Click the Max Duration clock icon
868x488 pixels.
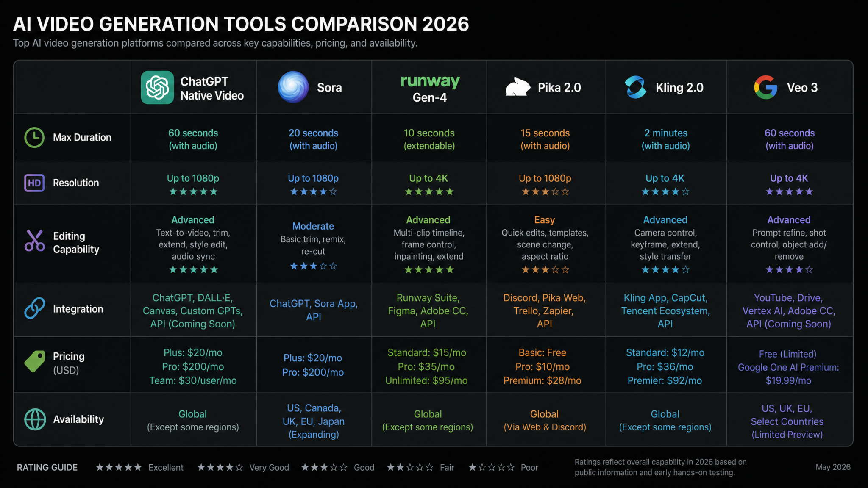coord(34,137)
